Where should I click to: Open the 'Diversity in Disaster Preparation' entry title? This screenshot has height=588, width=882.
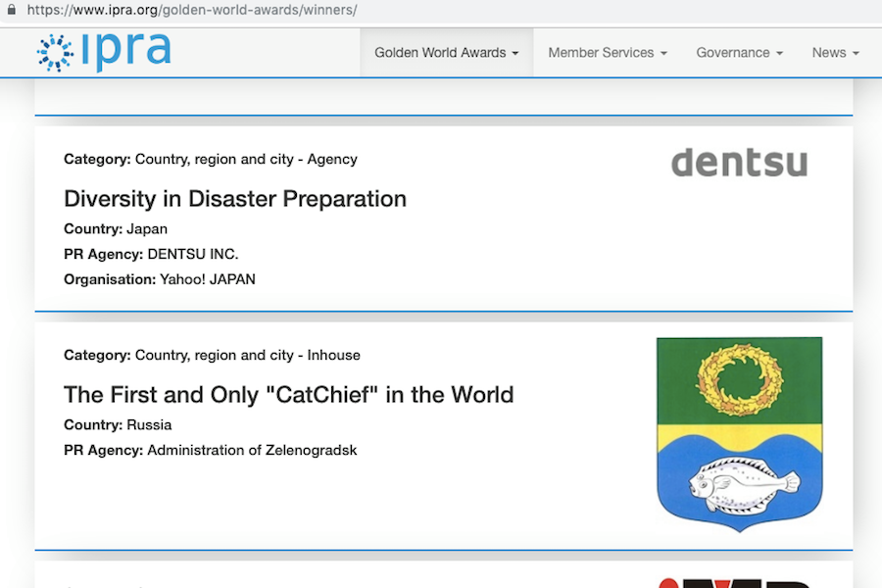point(235,199)
